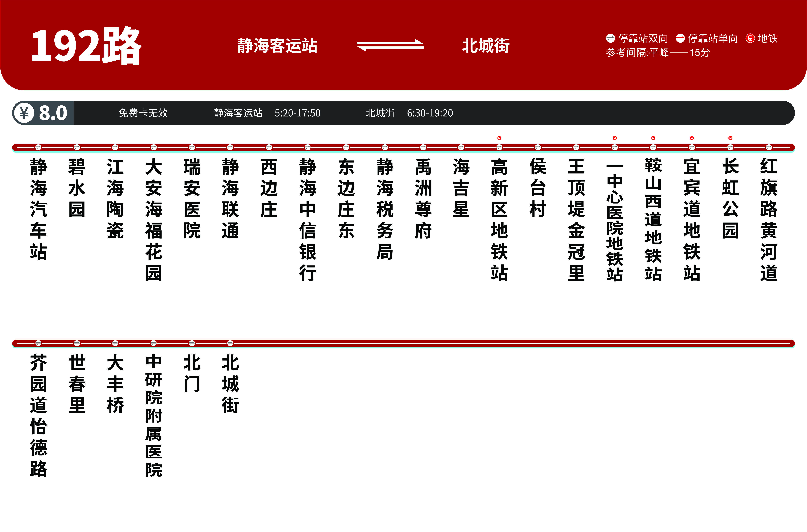
Task: Click the 静海客运站 terminal name in header
Action: pyautogui.click(x=277, y=46)
